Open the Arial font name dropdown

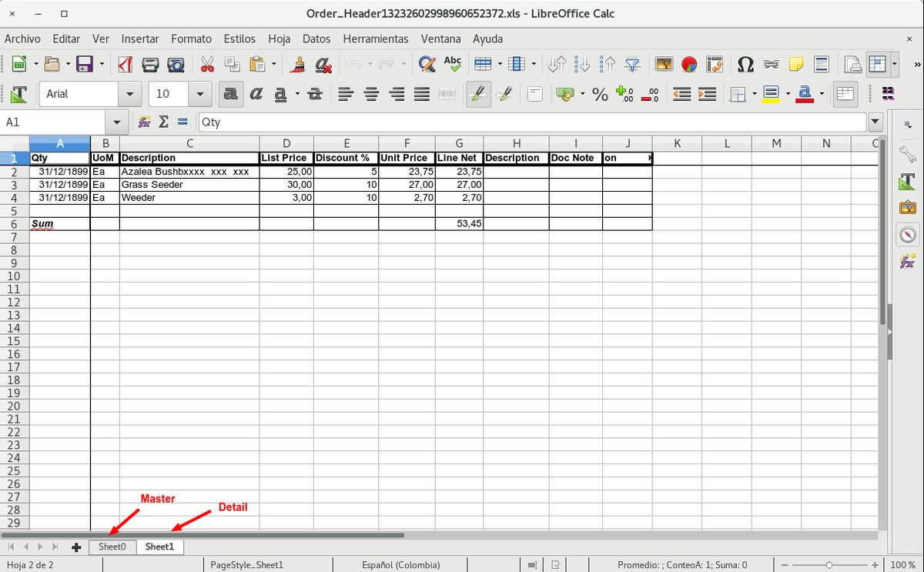129,94
